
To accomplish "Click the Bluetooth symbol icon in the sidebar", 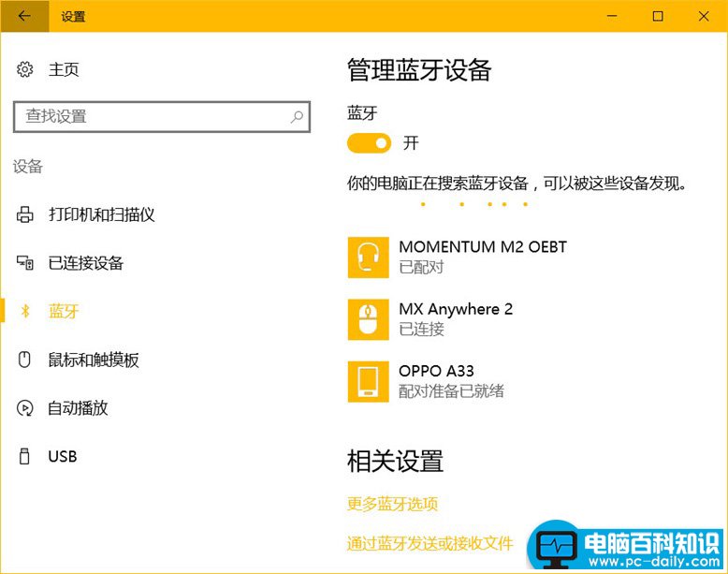I will point(25,311).
